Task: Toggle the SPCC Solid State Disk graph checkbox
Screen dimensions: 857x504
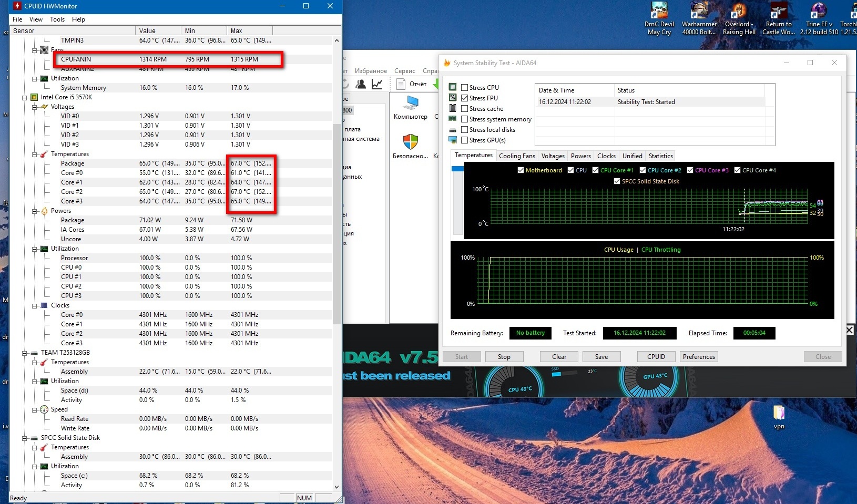Action: 617,181
